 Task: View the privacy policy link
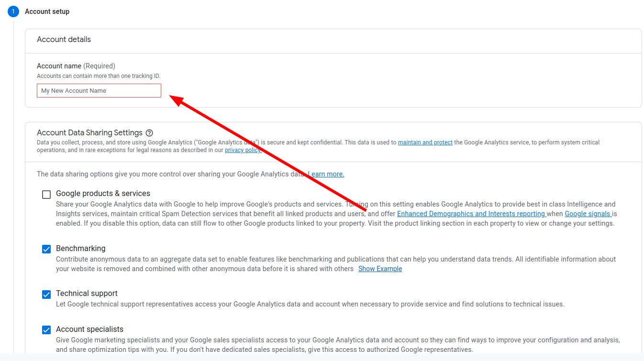[x=243, y=150]
